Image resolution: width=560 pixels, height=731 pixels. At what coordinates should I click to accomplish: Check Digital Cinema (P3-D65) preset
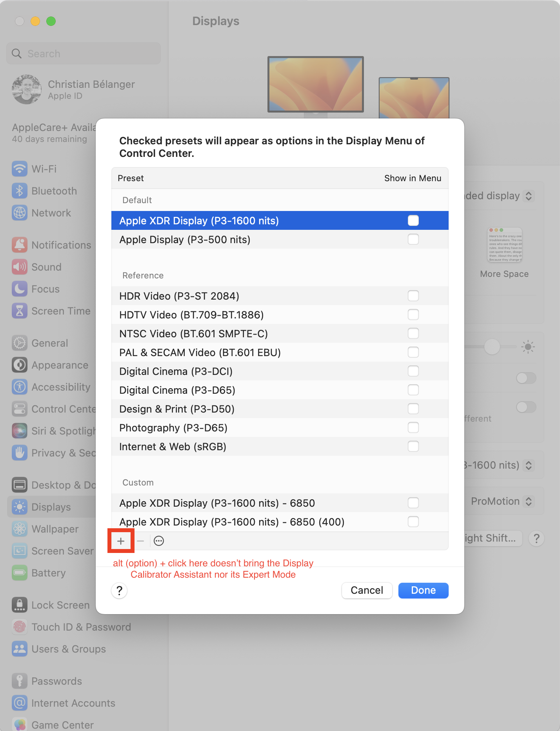tap(413, 390)
